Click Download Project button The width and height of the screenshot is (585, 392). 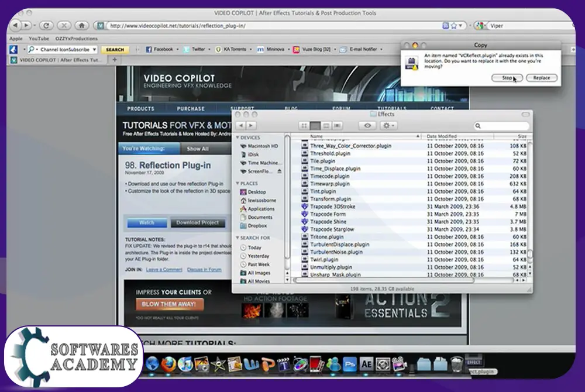click(x=198, y=223)
